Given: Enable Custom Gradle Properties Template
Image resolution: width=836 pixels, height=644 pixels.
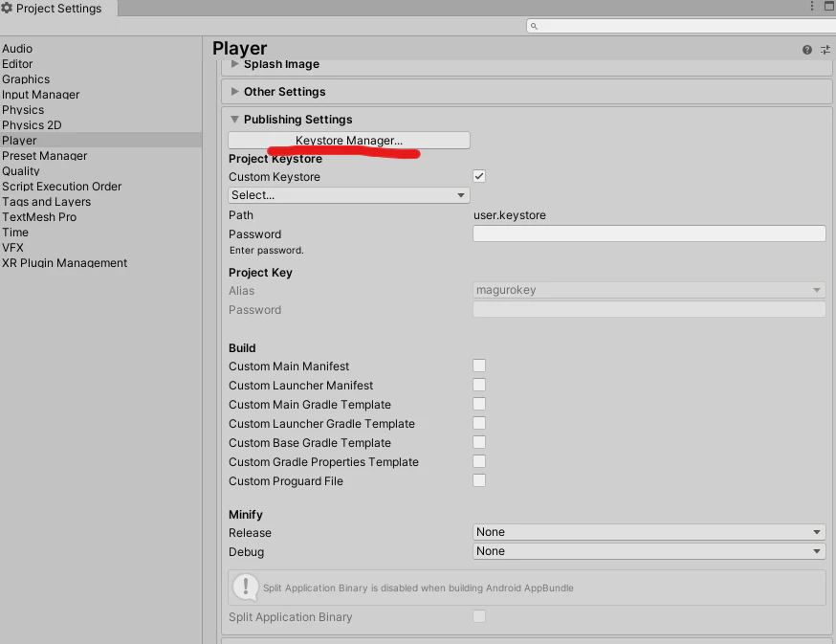Looking at the screenshot, I should click(x=479, y=462).
